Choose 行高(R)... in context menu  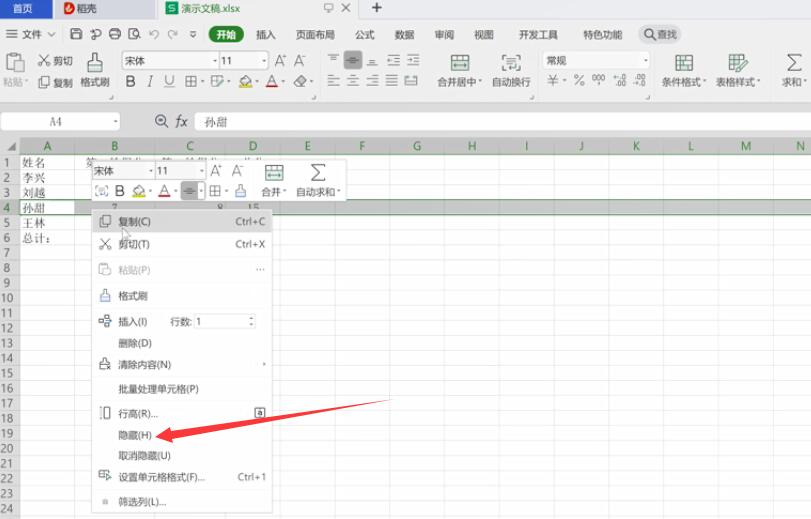(x=182, y=413)
